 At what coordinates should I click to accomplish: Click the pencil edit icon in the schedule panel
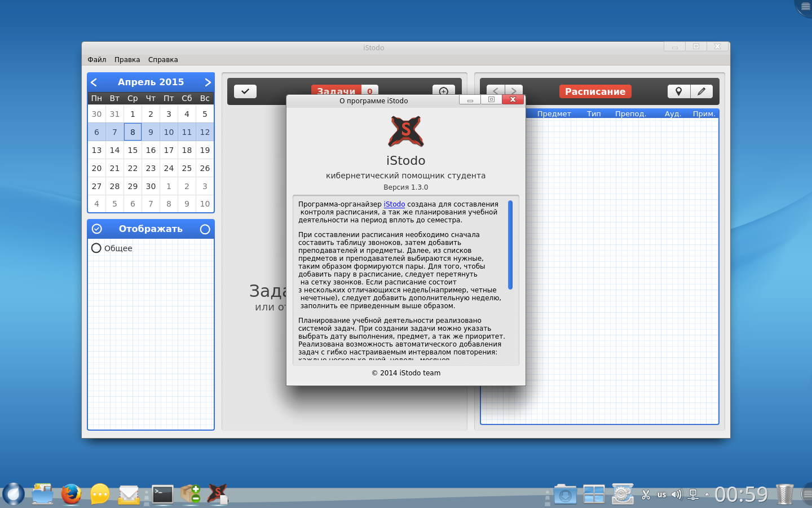pyautogui.click(x=701, y=91)
